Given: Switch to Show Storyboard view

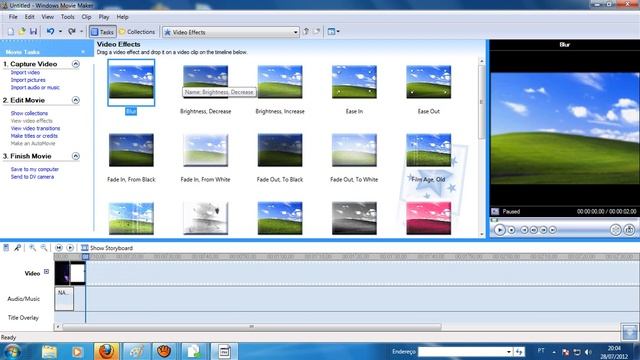Looking at the screenshot, I should [x=107, y=248].
